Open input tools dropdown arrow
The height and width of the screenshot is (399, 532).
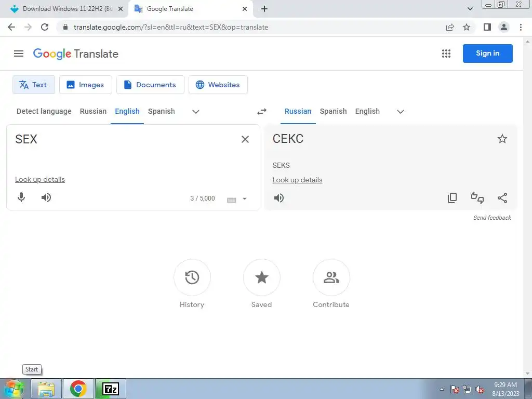click(245, 199)
